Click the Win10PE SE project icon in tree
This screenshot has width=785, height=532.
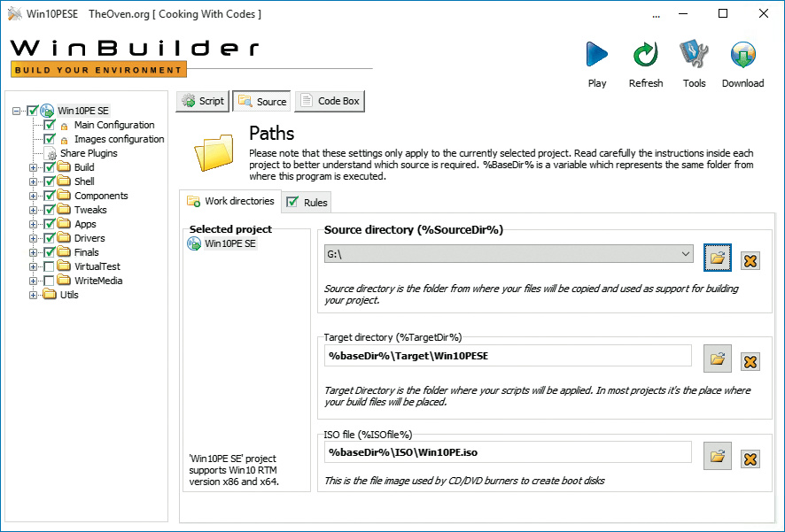click(47, 111)
